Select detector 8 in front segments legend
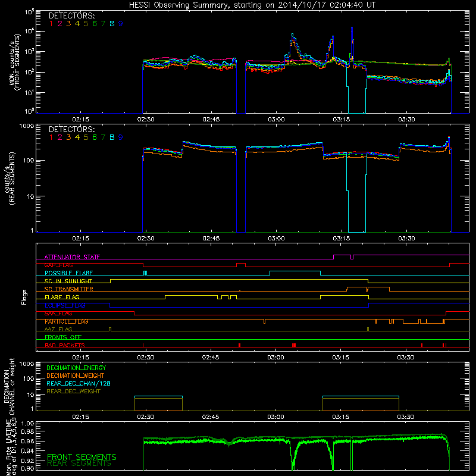Viewport: 476px width, 476px height. (112, 24)
